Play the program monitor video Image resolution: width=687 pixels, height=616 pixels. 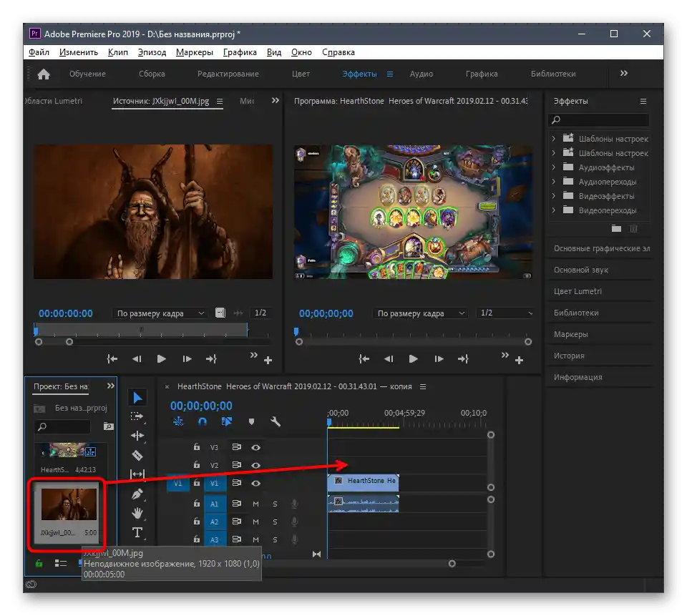click(413, 359)
